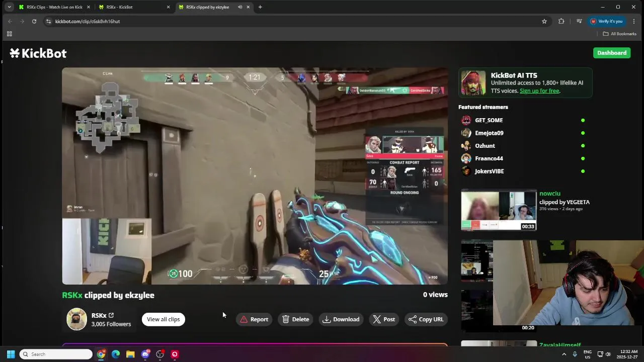Click the Ozhunt avatar icon
Image resolution: width=644 pixels, height=362 pixels.
(x=466, y=146)
